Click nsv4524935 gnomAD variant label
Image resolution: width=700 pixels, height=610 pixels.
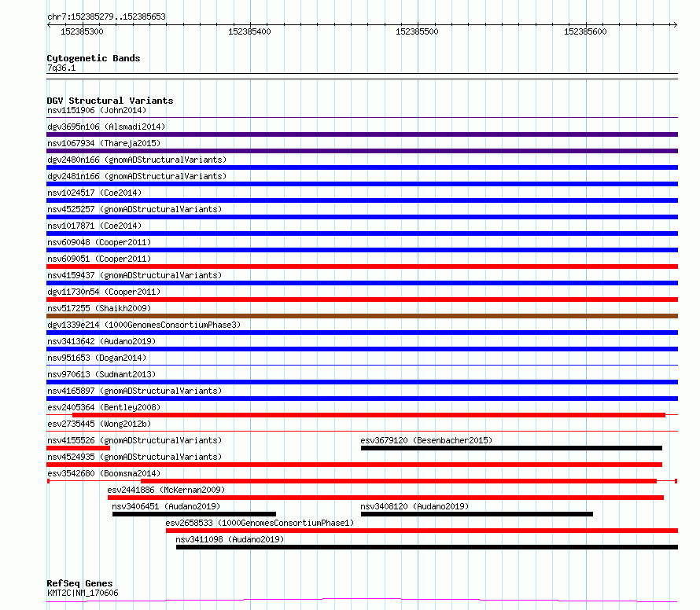(134, 457)
